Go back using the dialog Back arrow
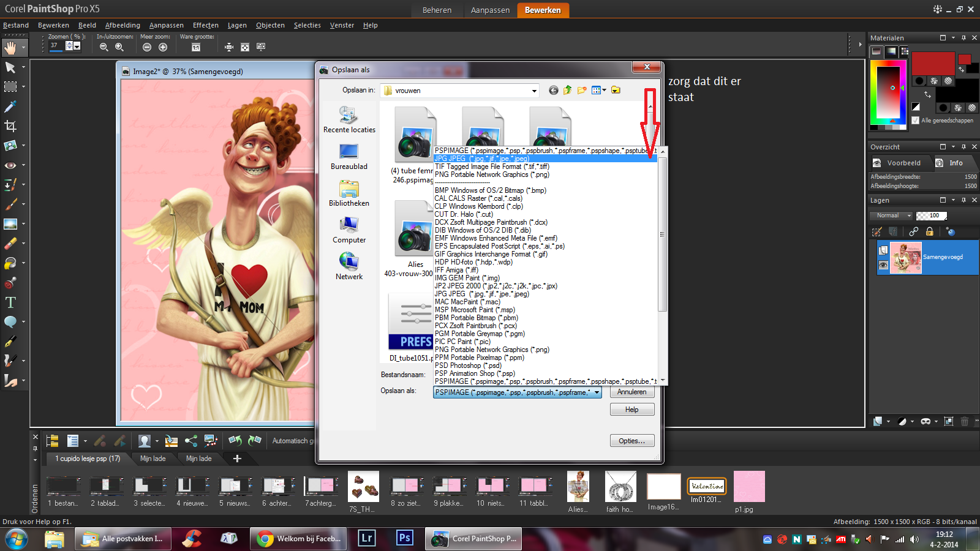 coord(554,91)
